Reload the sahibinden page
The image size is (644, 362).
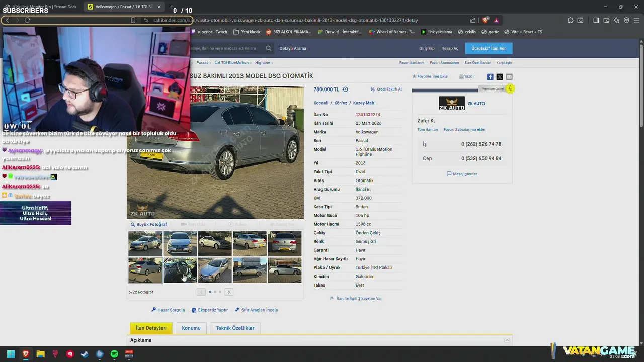[x=27, y=20]
